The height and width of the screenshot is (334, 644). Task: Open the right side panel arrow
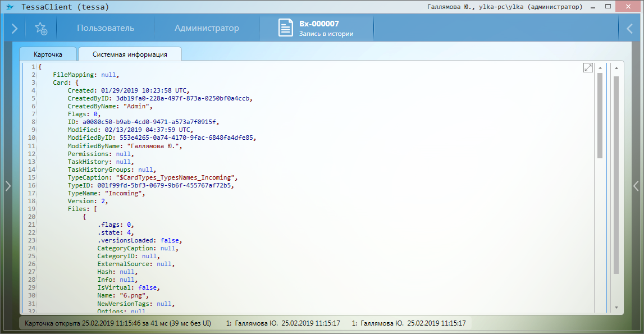636,186
